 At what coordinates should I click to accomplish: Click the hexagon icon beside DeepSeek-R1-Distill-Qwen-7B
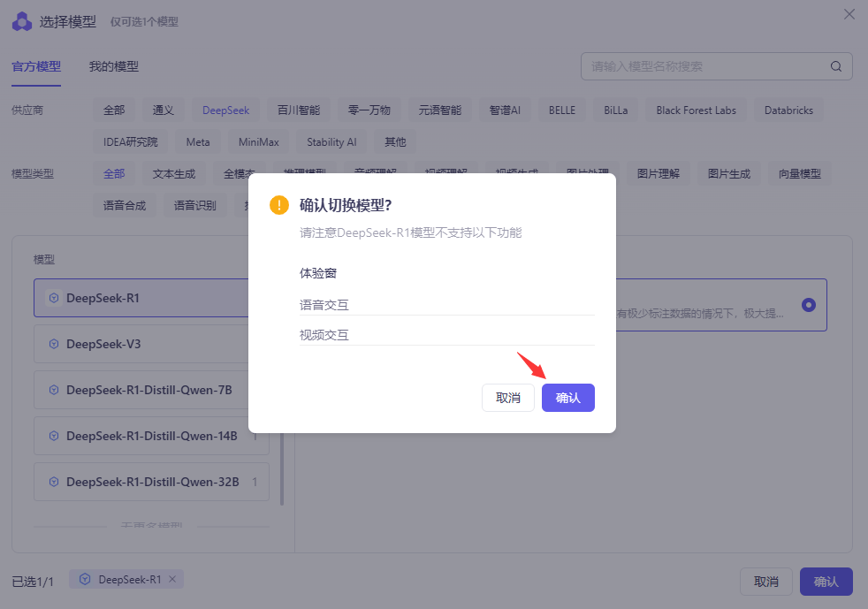[x=54, y=390]
